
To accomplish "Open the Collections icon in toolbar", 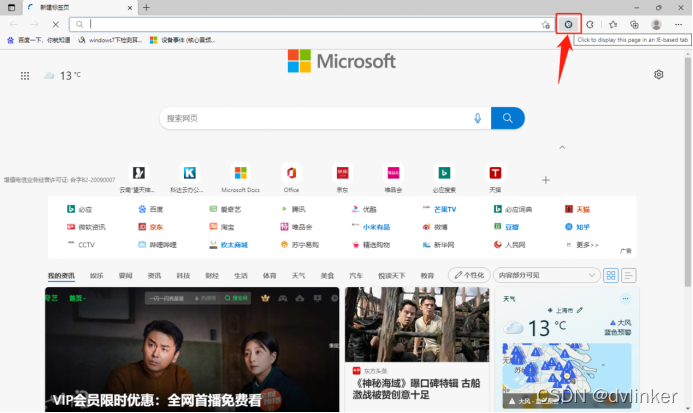I will [x=634, y=24].
